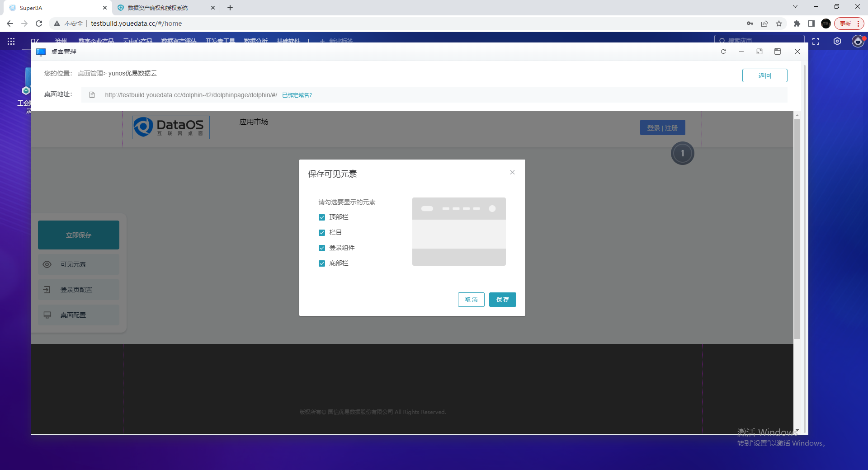The image size is (868, 470).
Task: Uncheck the 登录组件 checkbox
Action: click(322, 248)
